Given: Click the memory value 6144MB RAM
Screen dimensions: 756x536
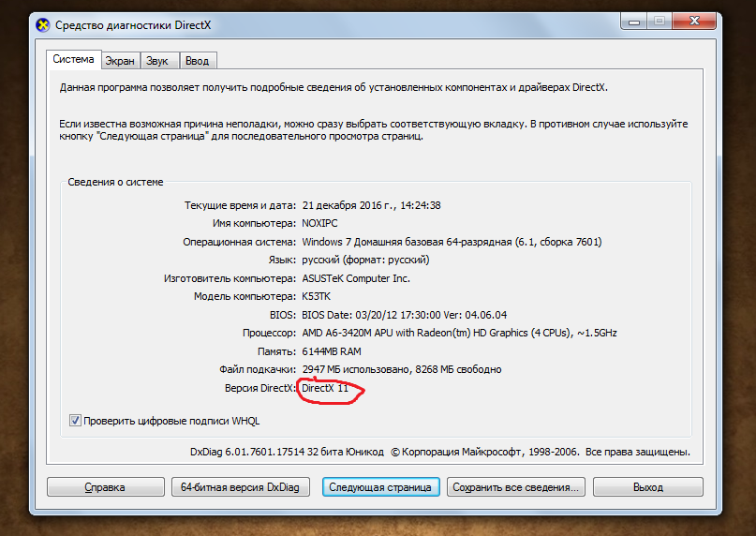Looking at the screenshot, I should click(332, 351).
